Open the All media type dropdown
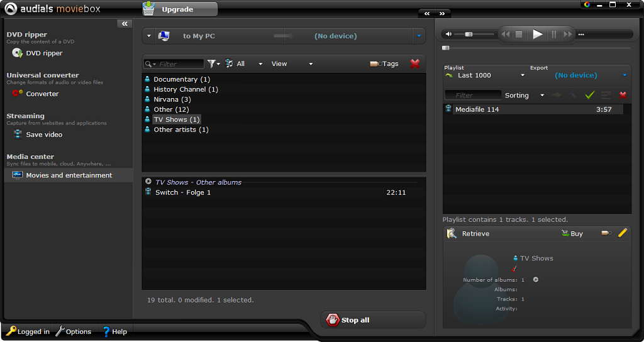 (243, 63)
